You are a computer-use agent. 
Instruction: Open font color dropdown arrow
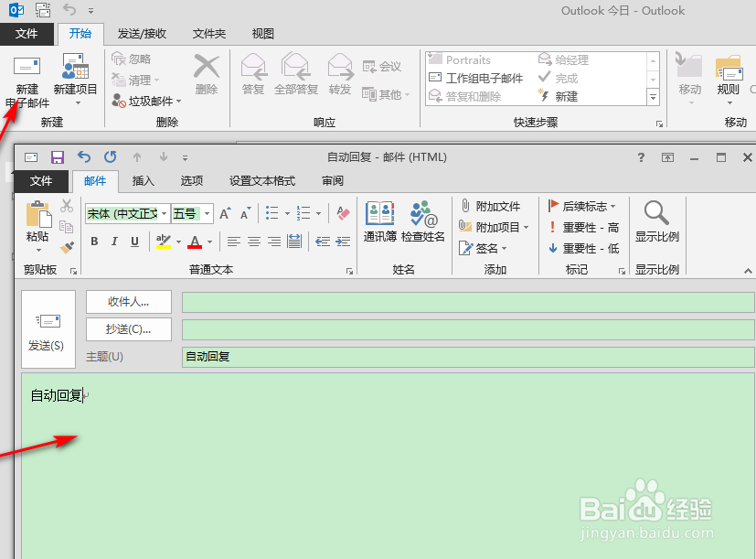pyautogui.click(x=209, y=242)
